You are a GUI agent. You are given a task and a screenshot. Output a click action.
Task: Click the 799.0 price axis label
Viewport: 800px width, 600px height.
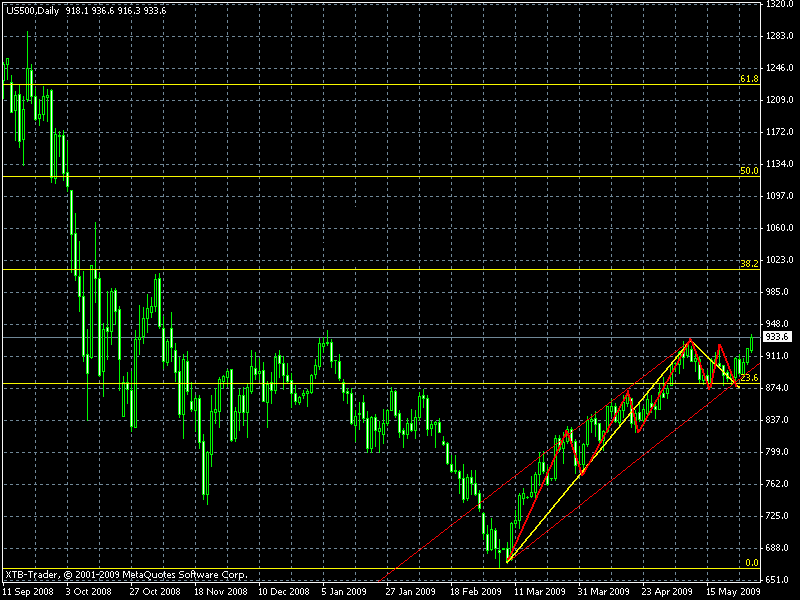click(778, 452)
